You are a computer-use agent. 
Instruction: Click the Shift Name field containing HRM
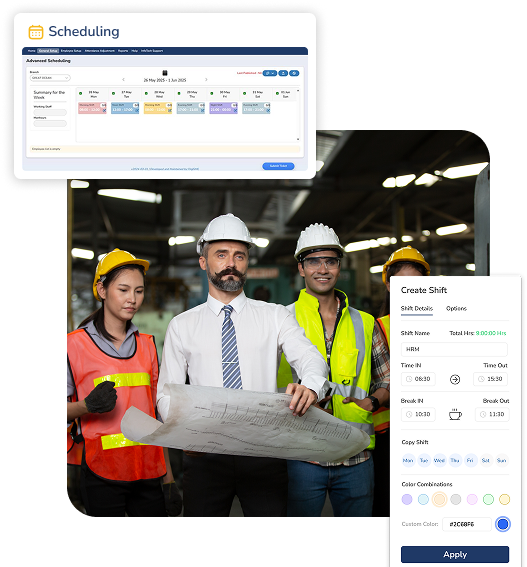point(454,349)
